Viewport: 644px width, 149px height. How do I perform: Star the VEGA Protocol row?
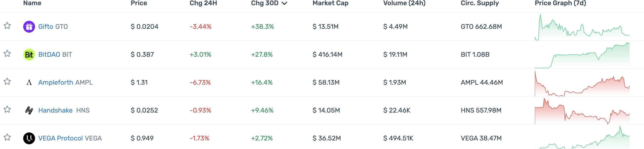[x=7, y=137]
